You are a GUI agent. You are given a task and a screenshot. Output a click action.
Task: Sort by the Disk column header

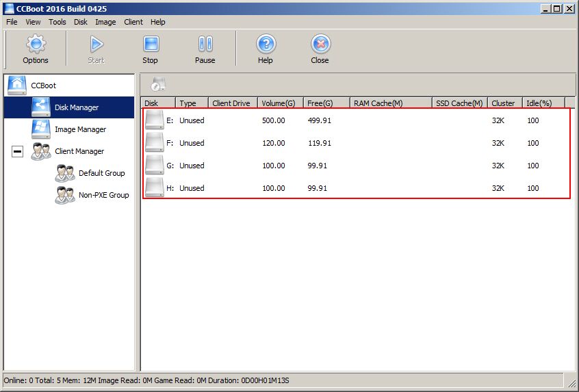coord(158,103)
